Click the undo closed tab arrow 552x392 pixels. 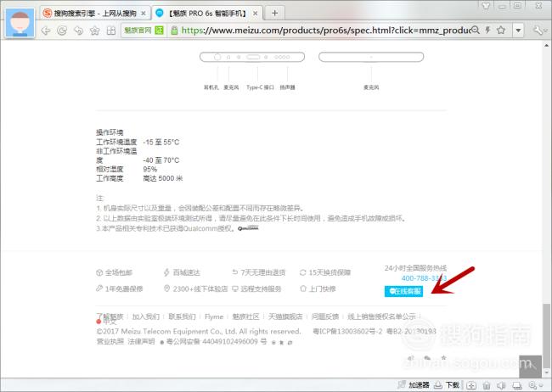tap(78, 31)
